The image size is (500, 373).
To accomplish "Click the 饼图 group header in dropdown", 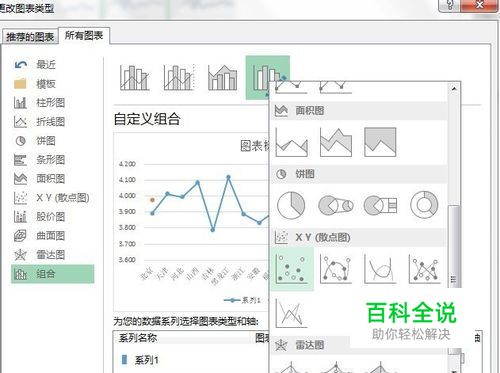I will coord(359,174).
